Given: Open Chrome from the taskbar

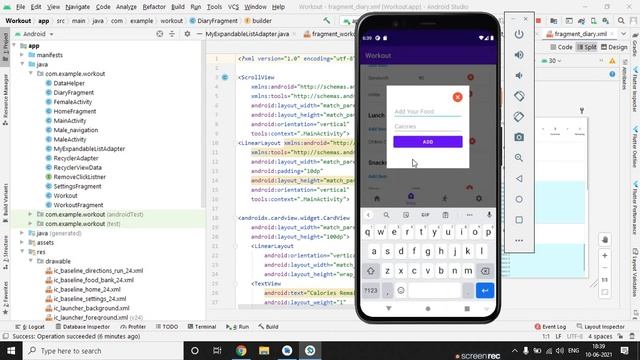Looking at the screenshot, I should [x=241, y=351].
